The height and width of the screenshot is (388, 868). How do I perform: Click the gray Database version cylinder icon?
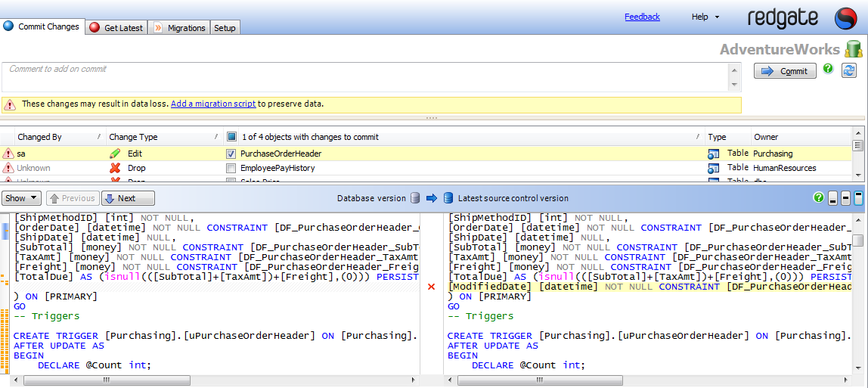click(414, 198)
